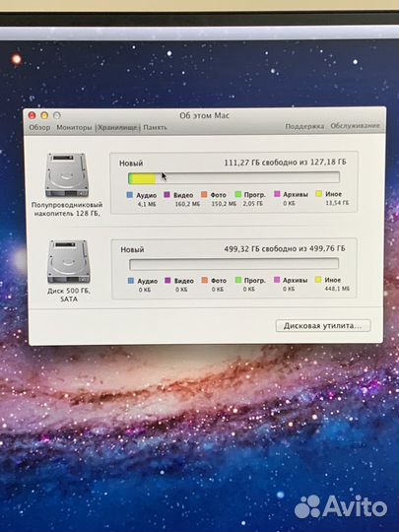
Task: Select the Хранилище tab
Action: [118, 127]
